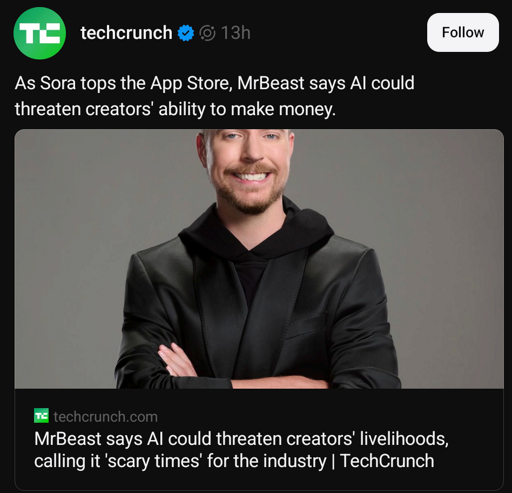This screenshot has width=512, height=493.
Task: Click headline line 'calling it scary times'
Action: pyautogui.click(x=234, y=461)
